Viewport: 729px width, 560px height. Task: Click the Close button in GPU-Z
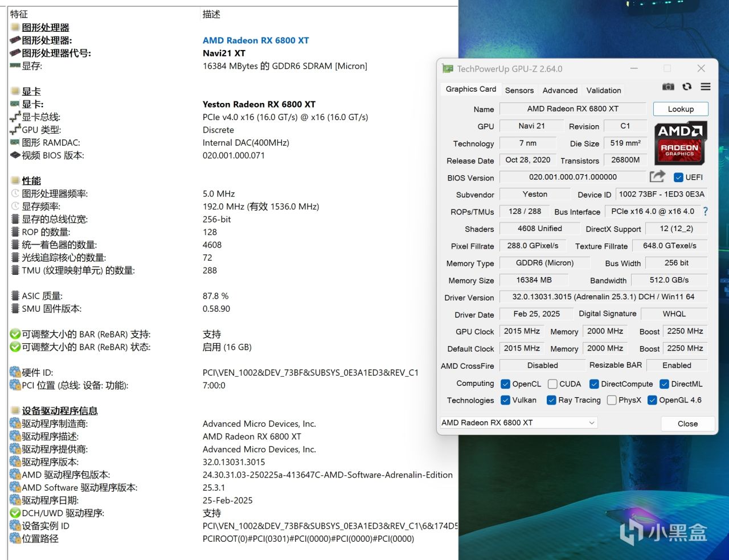click(687, 423)
